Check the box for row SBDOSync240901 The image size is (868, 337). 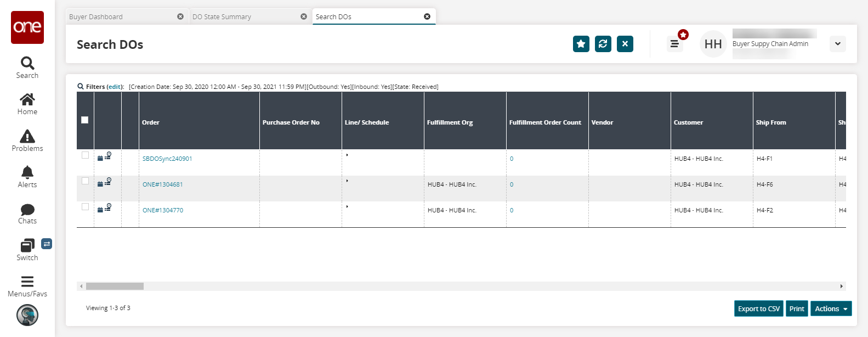(85, 155)
